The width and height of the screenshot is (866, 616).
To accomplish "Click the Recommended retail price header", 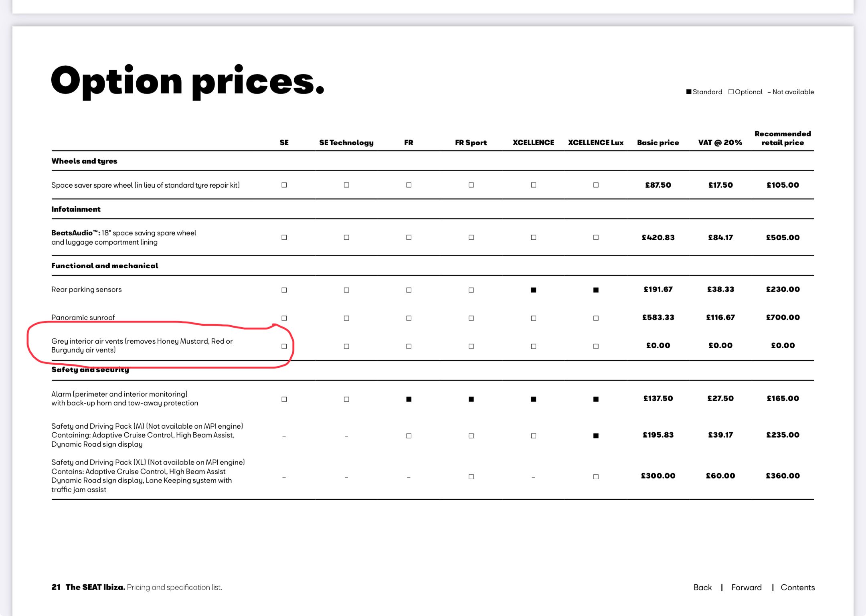I will (x=783, y=138).
